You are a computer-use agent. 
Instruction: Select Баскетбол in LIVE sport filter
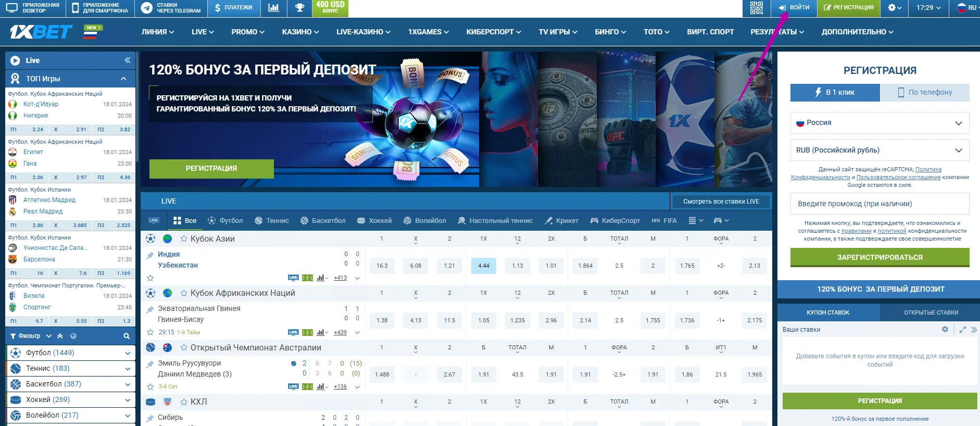tap(323, 221)
